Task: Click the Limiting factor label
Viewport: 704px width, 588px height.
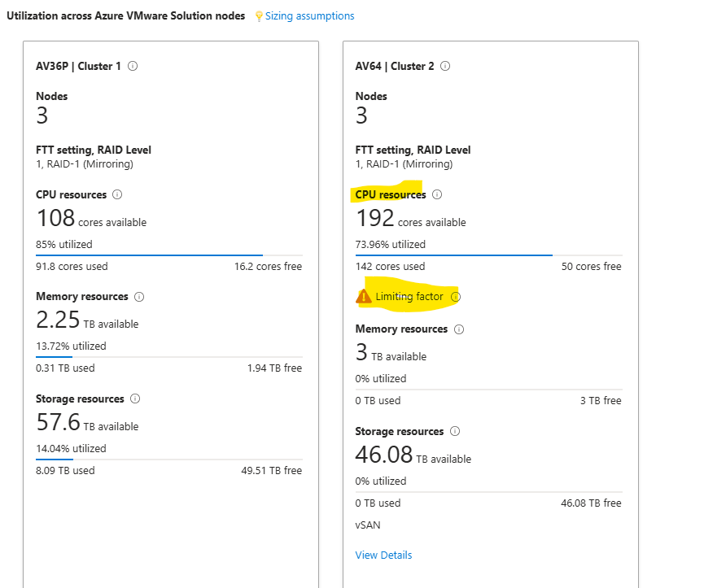Action: (x=409, y=297)
